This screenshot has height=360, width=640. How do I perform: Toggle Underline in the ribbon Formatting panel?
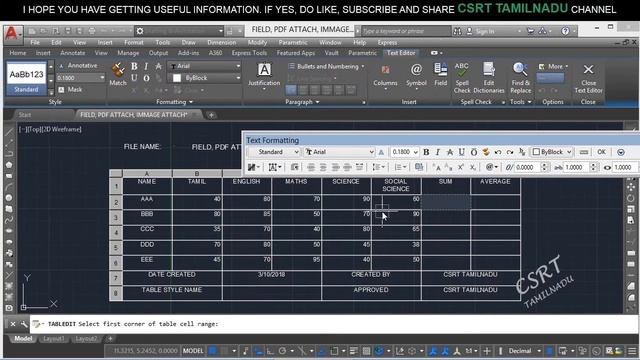pos(134,78)
